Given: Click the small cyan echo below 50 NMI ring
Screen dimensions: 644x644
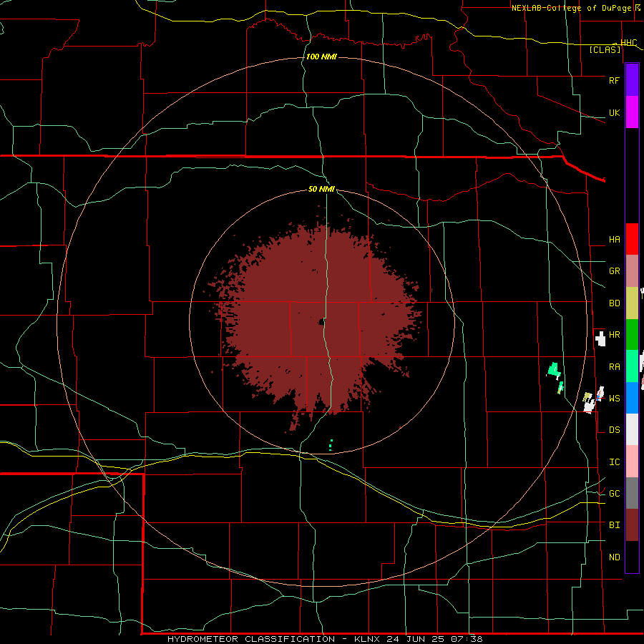Looking at the screenshot, I should (x=331, y=445).
